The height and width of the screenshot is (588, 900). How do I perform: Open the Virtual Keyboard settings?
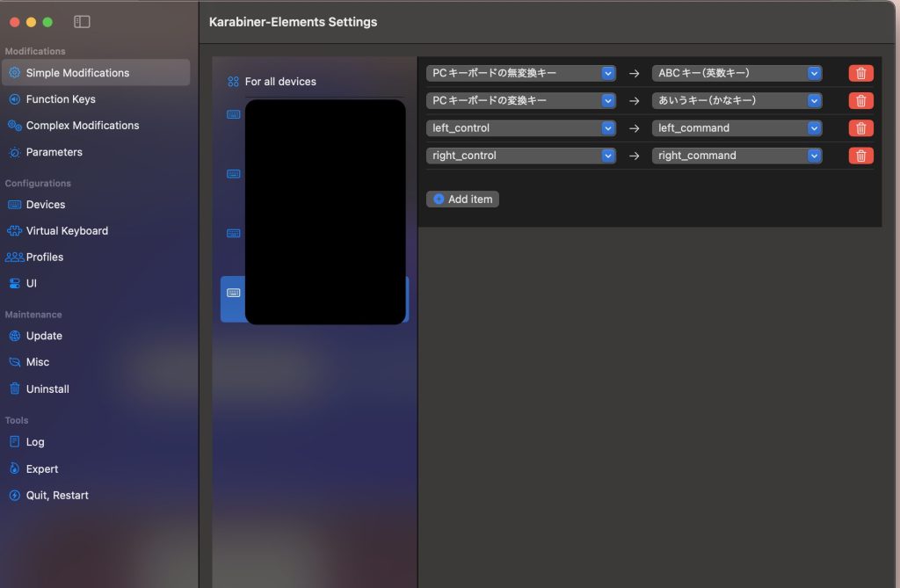(67, 231)
